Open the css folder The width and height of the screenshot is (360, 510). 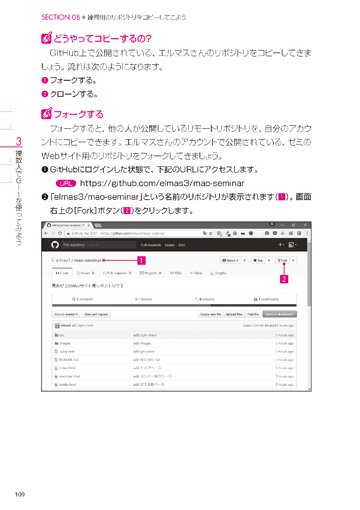tap(61, 335)
